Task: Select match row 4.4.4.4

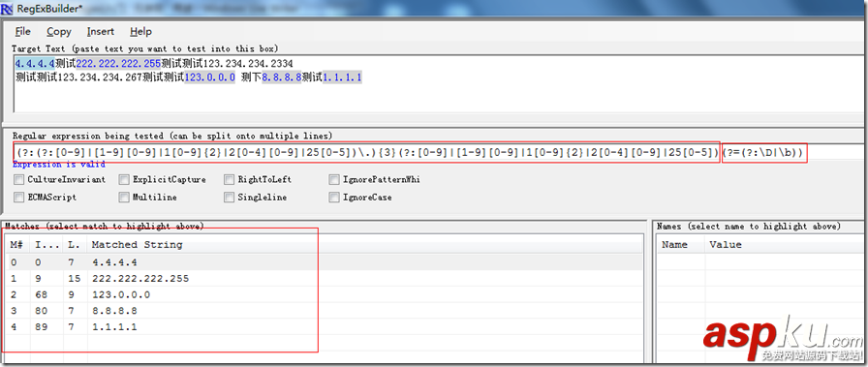Action: [324, 262]
